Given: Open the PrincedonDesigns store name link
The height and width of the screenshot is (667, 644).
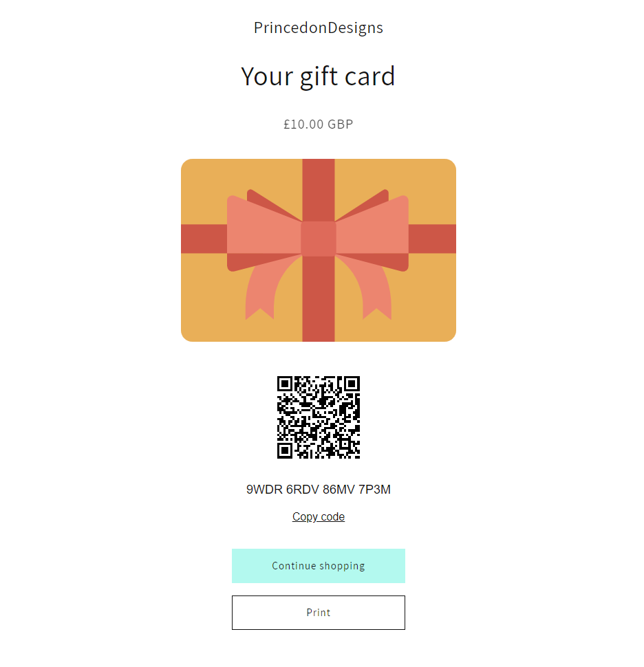Looking at the screenshot, I should point(319,28).
